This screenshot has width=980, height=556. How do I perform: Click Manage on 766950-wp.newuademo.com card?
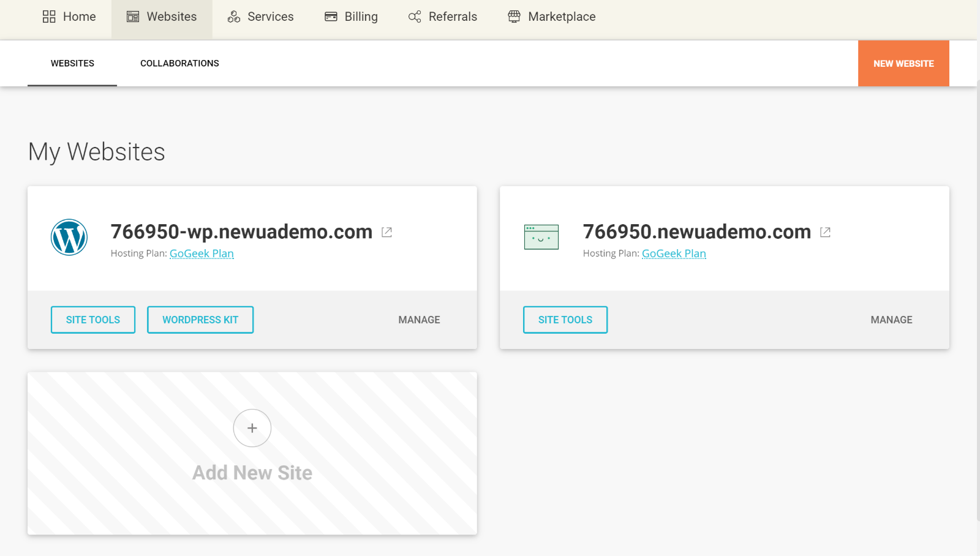(419, 320)
